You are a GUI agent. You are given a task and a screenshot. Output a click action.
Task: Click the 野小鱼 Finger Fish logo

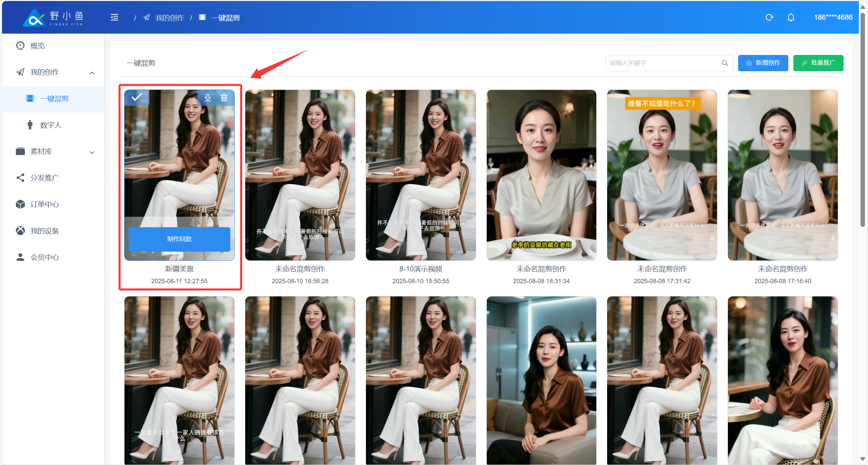tap(53, 18)
